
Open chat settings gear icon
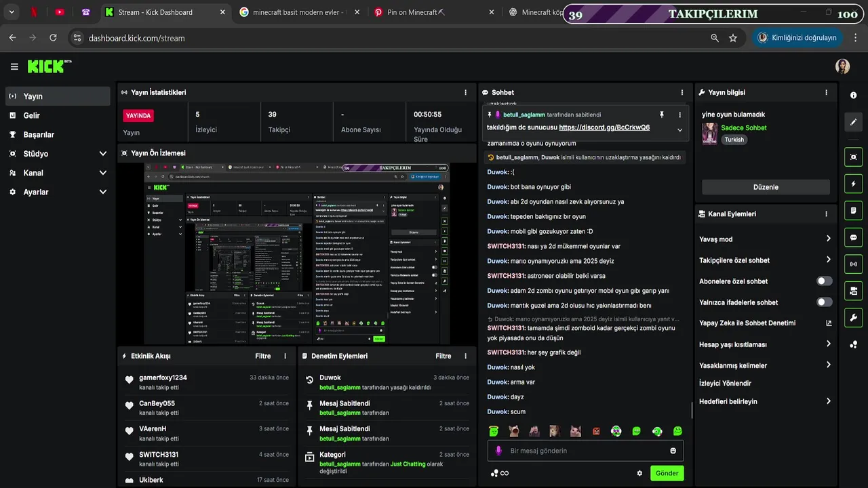pyautogui.click(x=639, y=473)
